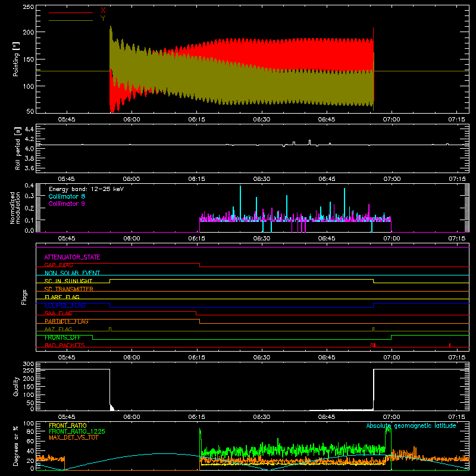Click the 05:45 tick under Flags plot
This screenshot has width=476, height=476.
click(67, 358)
